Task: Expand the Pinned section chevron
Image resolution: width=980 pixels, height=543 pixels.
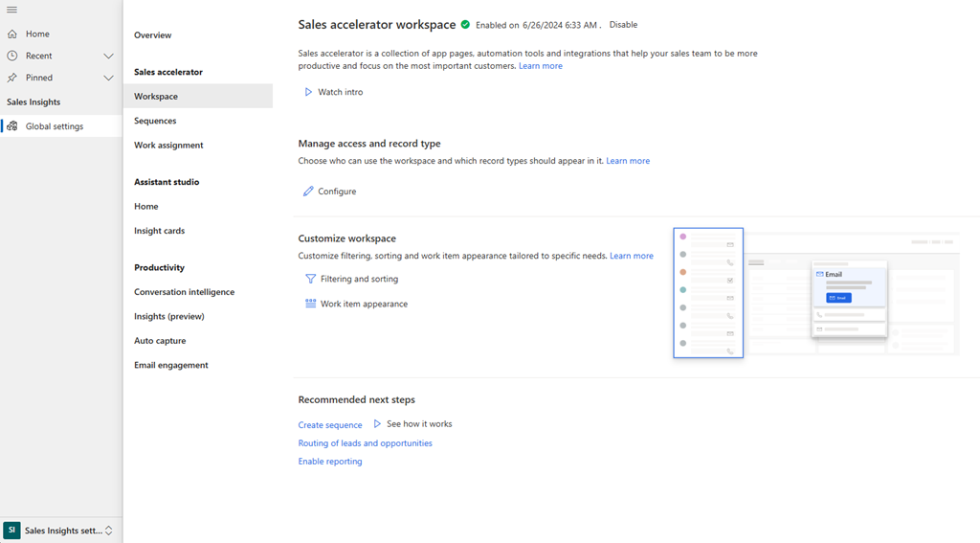Action: pyautogui.click(x=108, y=78)
